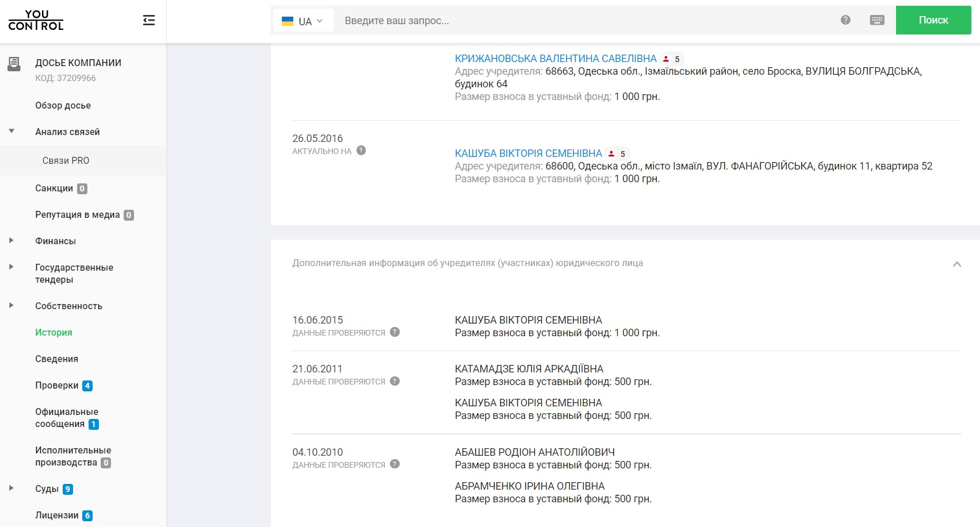Click help icon beside the 21.06.2011 entry

[x=395, y=381]
